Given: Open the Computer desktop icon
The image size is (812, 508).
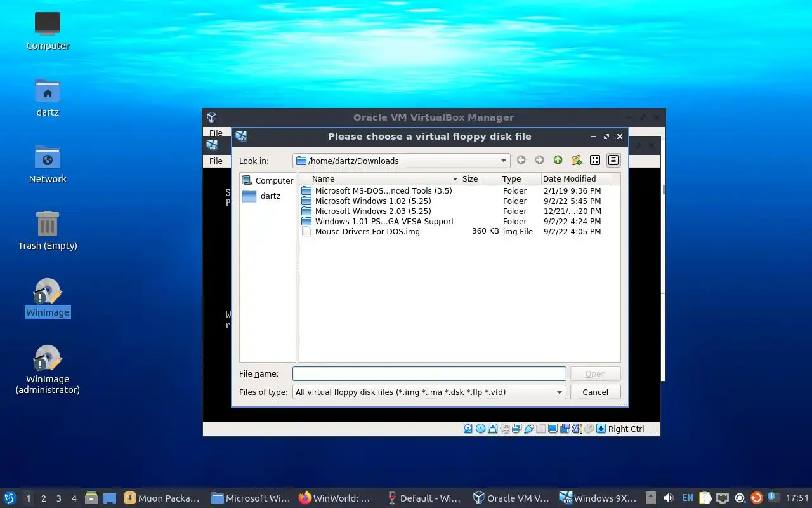Looking at the screenshot, I should tap(48, 30).
